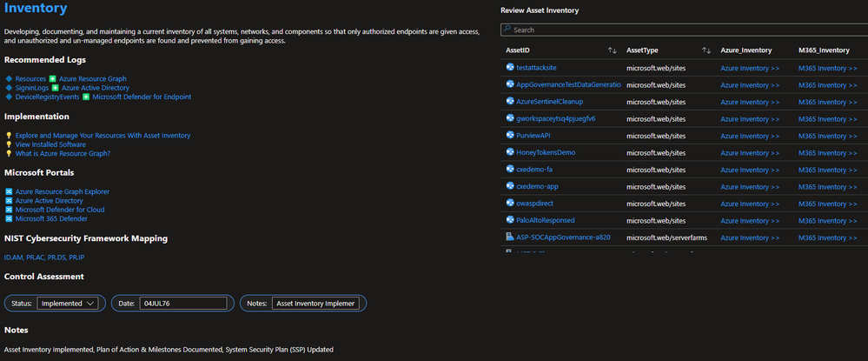Click the Search field in Review Asset Inventory
This screenshot has width=868, height=361.
[684, 30]
